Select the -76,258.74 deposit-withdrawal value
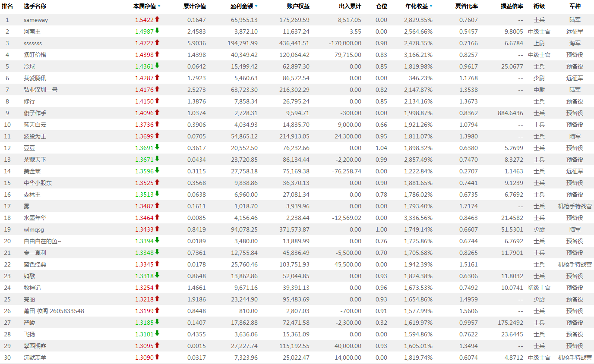 pos(347,171)
